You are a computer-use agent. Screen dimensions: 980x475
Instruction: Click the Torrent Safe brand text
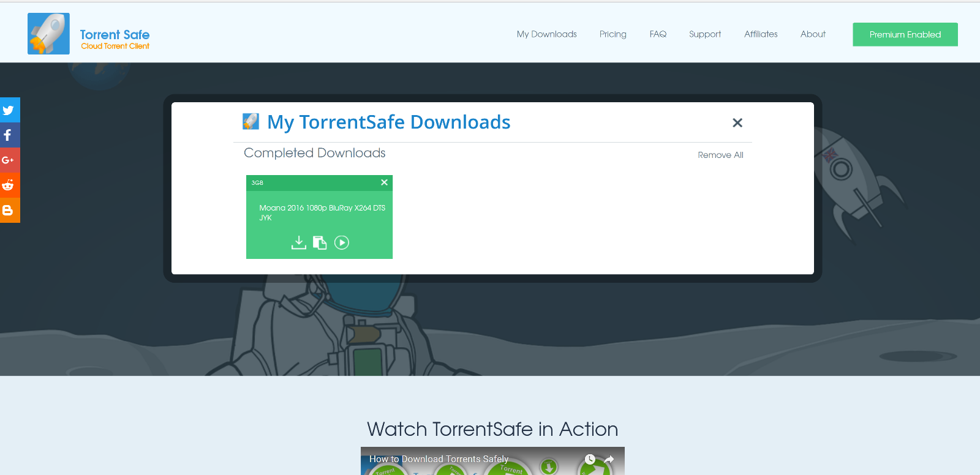pyautogui.click(x=115, y=34)
